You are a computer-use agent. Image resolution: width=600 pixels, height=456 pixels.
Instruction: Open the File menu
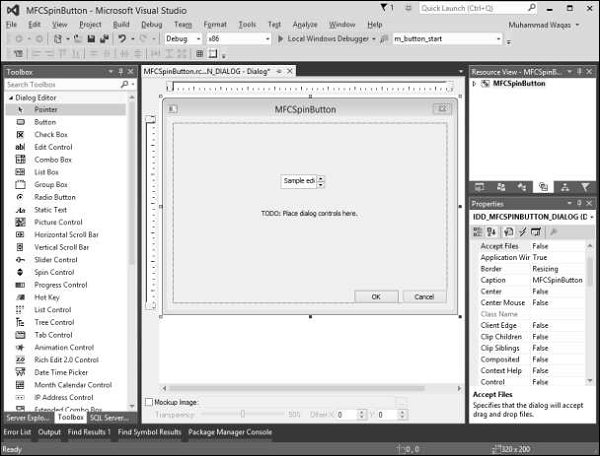pyautogui.click(x=11, y=24)
